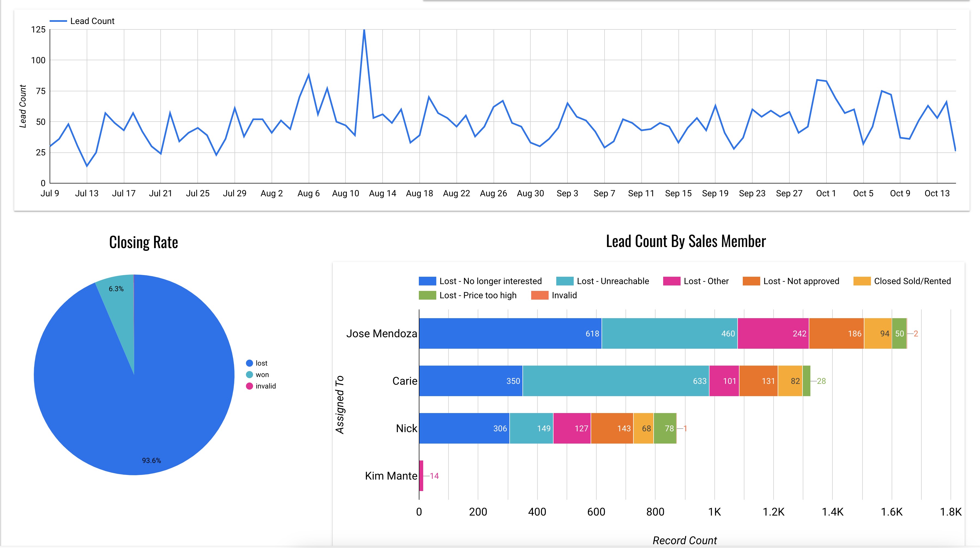The height and width of the screenshot is (548, 980).
Task: Select Jose Mendoza's 186 Not approved segment
Action: point(836,333)
